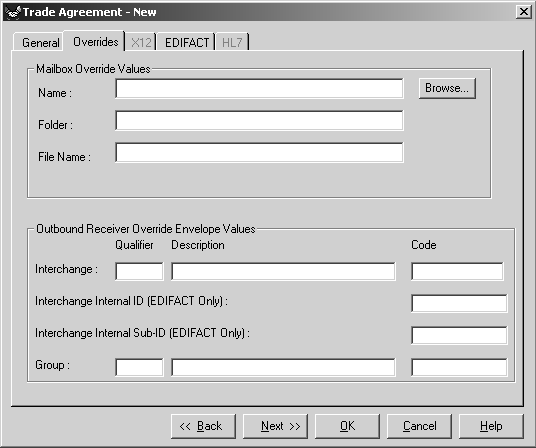Click the Interchange Internal ID code field
This screenshot has width=536, height=448.
point(459,303)
